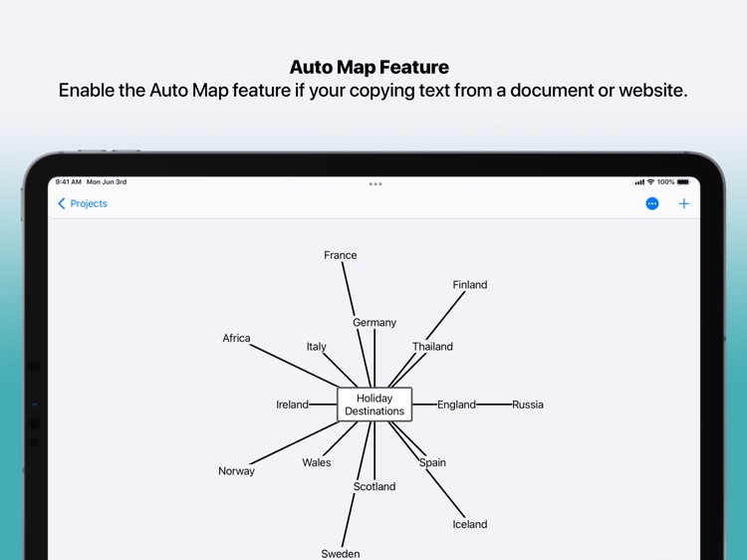
Task: Tap the battery indicator in status bar
Action: (x=683, y=182)
